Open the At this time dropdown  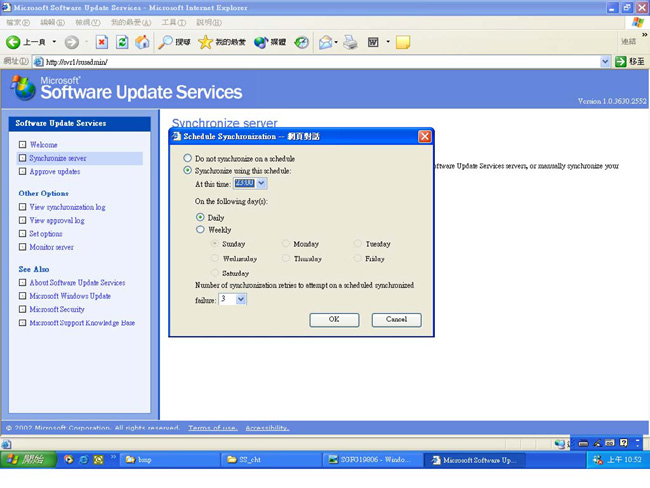262,183
